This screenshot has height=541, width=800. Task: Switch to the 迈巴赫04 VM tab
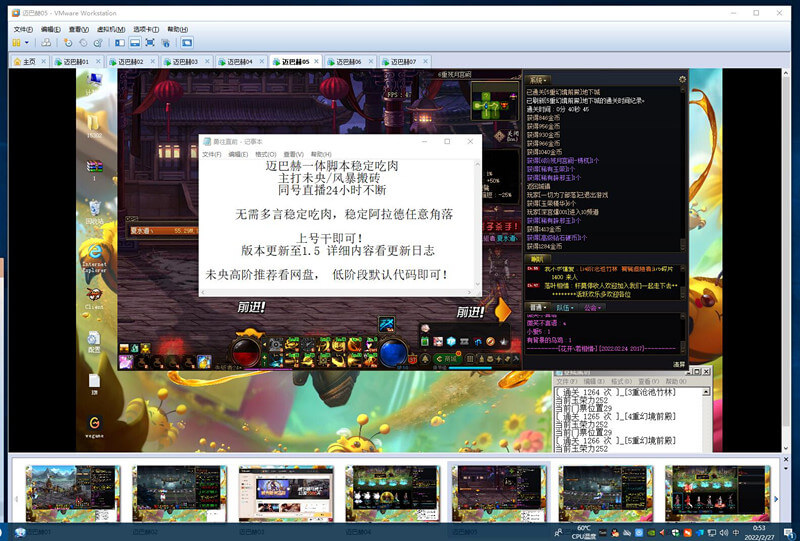coord(239,62)
